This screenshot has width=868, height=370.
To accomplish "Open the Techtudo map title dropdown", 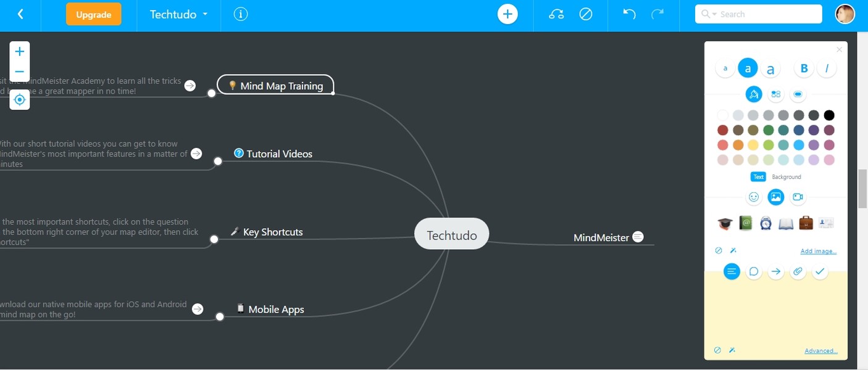I will pos(179,14).
